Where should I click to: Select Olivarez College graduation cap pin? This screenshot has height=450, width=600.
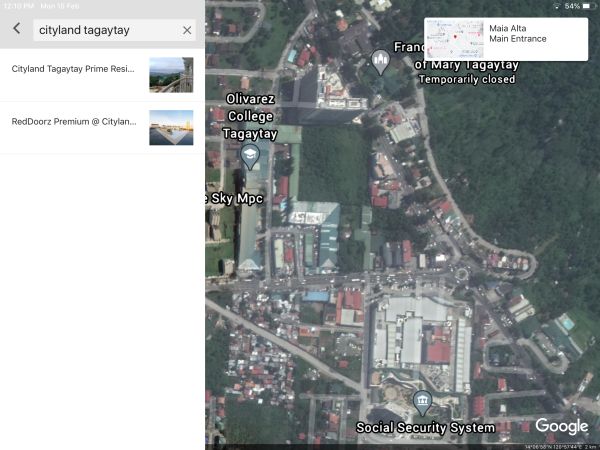[x=250, y=157]
